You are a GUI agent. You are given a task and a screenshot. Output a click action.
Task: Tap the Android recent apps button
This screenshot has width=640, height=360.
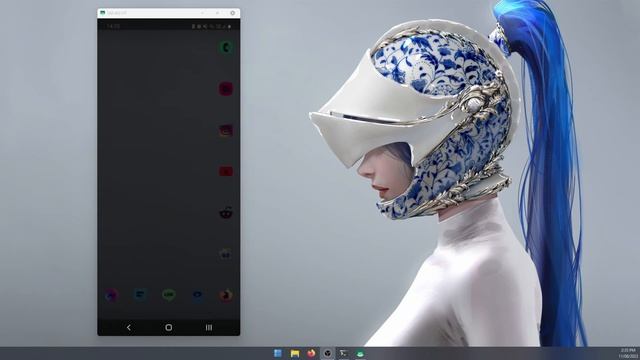click(x=209, y=327)
